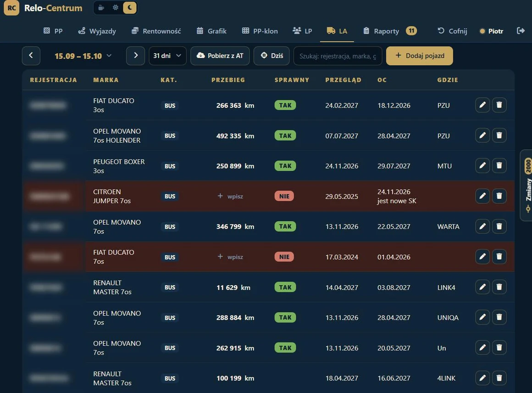Screen dimensions: 532x393
Task: Open the PP-klon tab
Action: click(x=260, y=31)
